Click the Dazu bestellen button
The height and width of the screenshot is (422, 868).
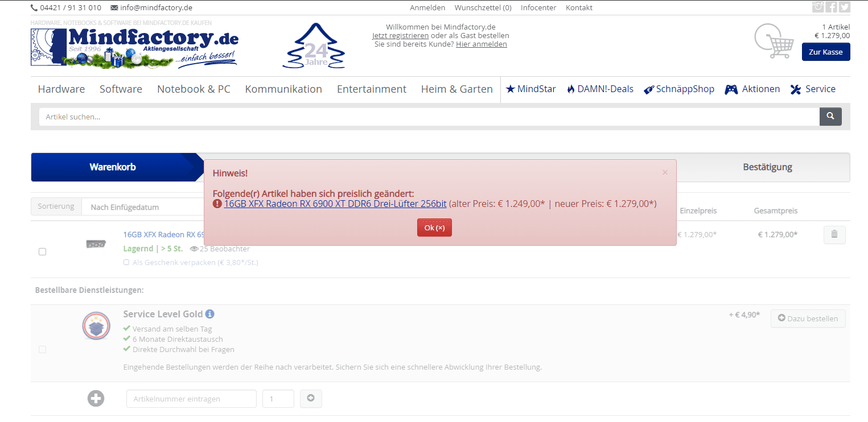pyautogui.click(x=808, y=318)
